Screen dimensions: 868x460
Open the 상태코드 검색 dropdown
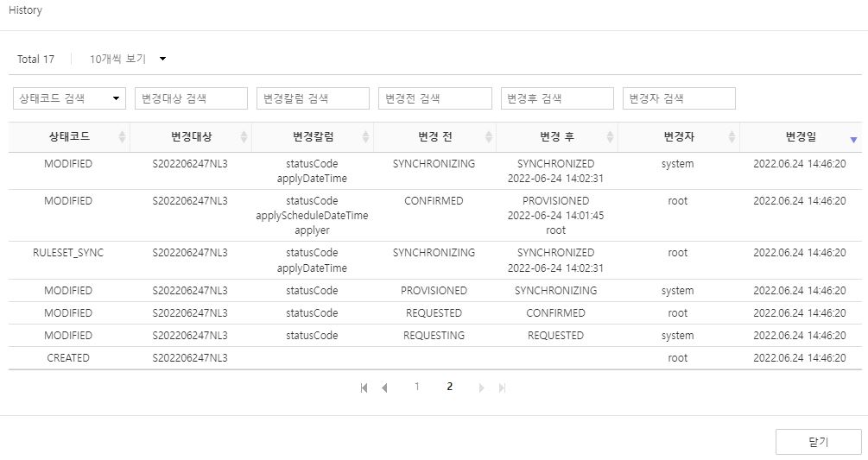[x=70, y=98]
